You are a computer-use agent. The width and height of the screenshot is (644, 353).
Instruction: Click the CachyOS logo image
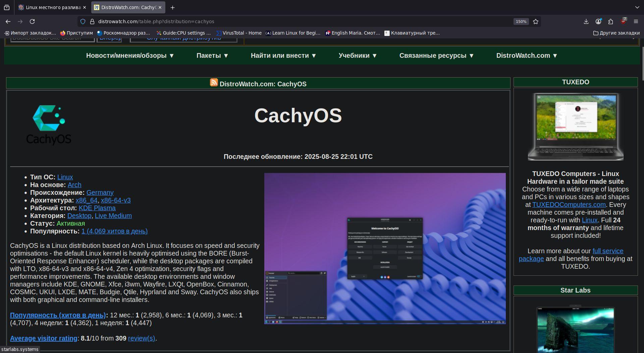[x=49, y=125]
